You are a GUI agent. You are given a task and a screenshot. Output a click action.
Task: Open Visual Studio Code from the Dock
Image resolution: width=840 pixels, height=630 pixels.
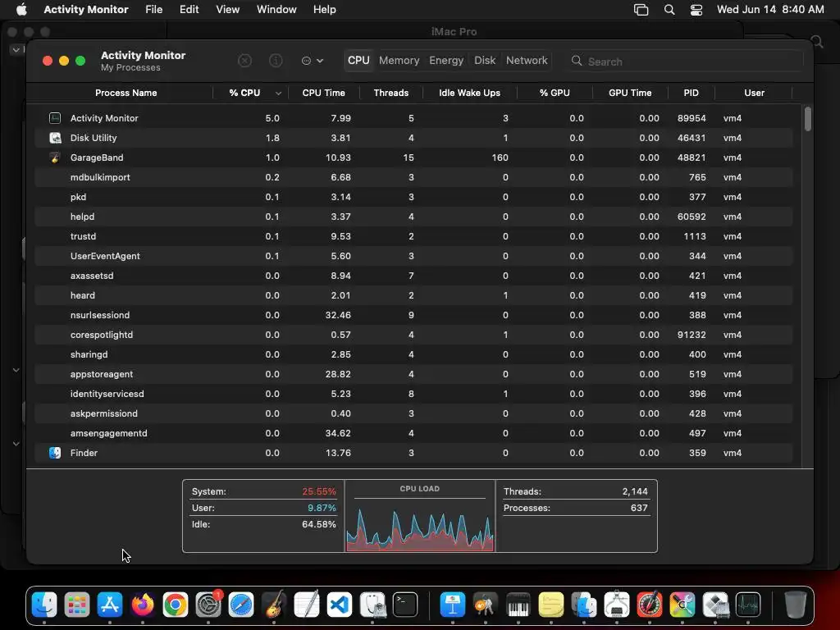pos(340,605)
